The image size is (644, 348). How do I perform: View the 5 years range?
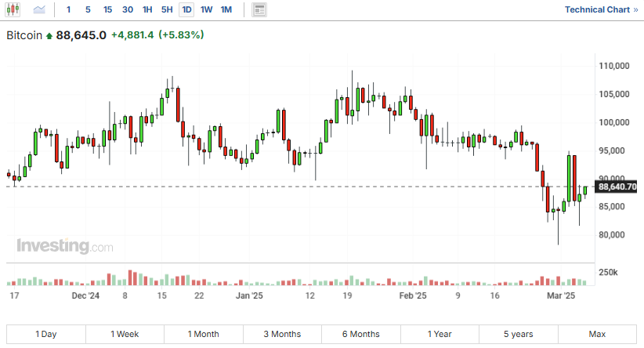coord(518,334)
